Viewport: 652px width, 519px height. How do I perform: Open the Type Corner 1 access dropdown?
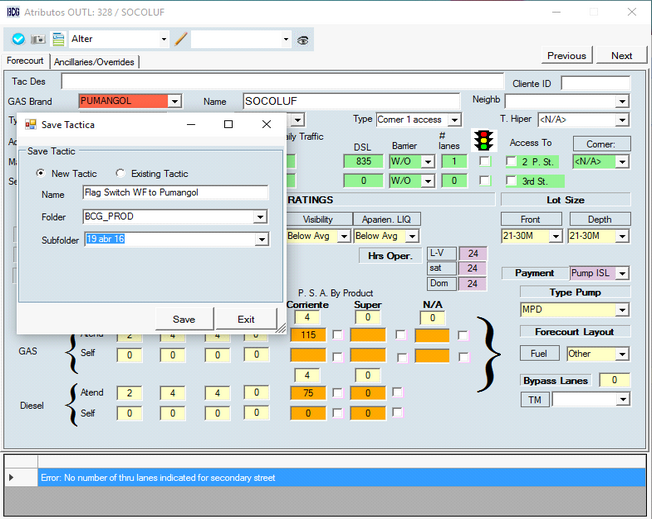click(x=454, y=120)
